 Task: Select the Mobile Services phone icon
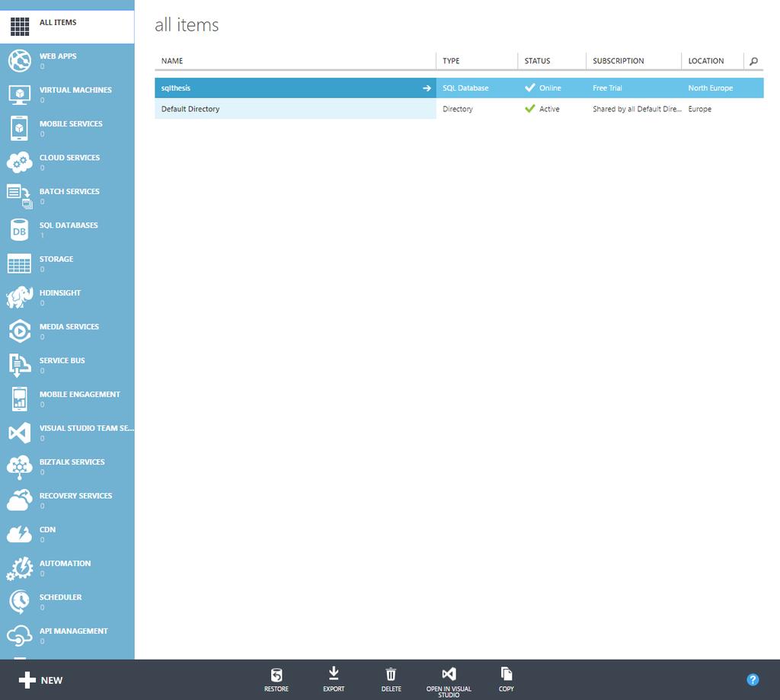(19, 129)
